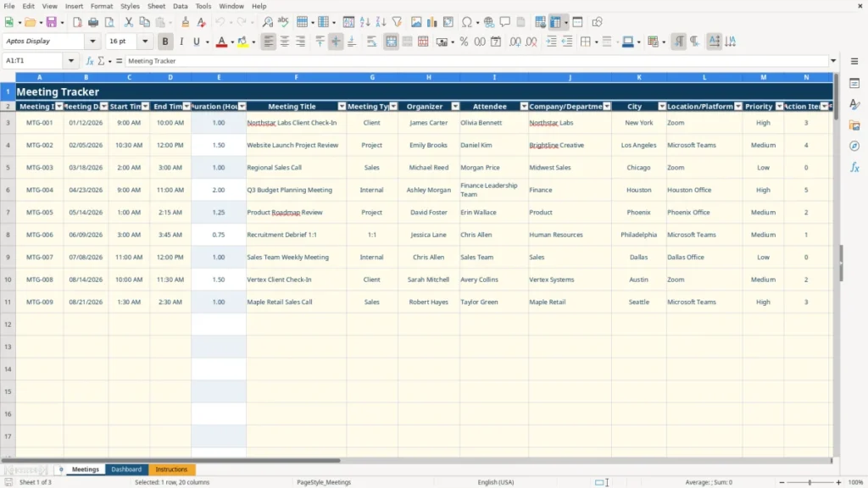Click the Clone Formatting paintbrush icon

(186, 22)
